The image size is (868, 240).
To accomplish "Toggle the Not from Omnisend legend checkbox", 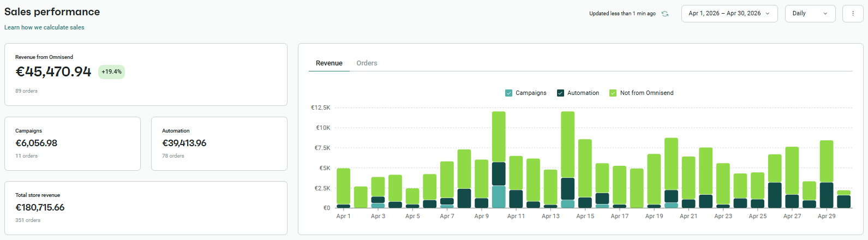I will click(613, 93).
